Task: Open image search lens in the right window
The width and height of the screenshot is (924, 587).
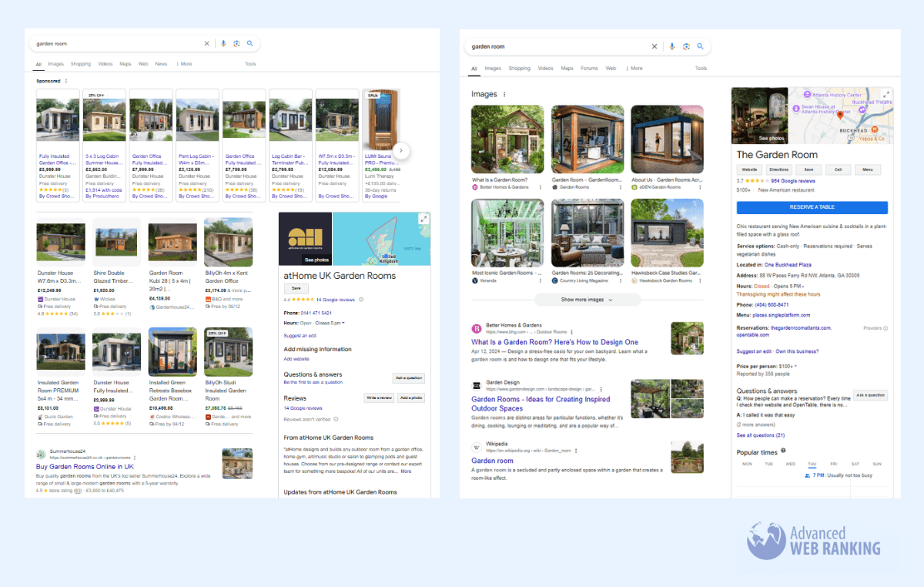Action: [x=685, y=47]
